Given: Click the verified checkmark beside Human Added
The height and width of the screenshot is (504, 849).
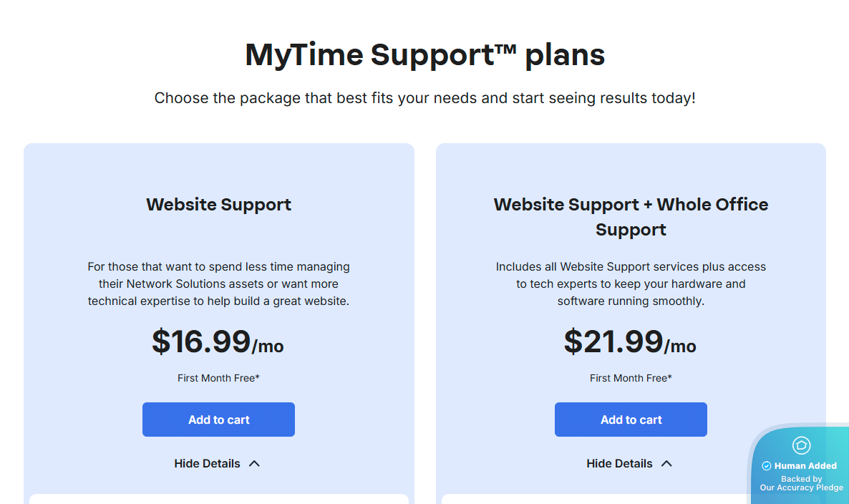Looking at the screenshot, I should (767, 466).
